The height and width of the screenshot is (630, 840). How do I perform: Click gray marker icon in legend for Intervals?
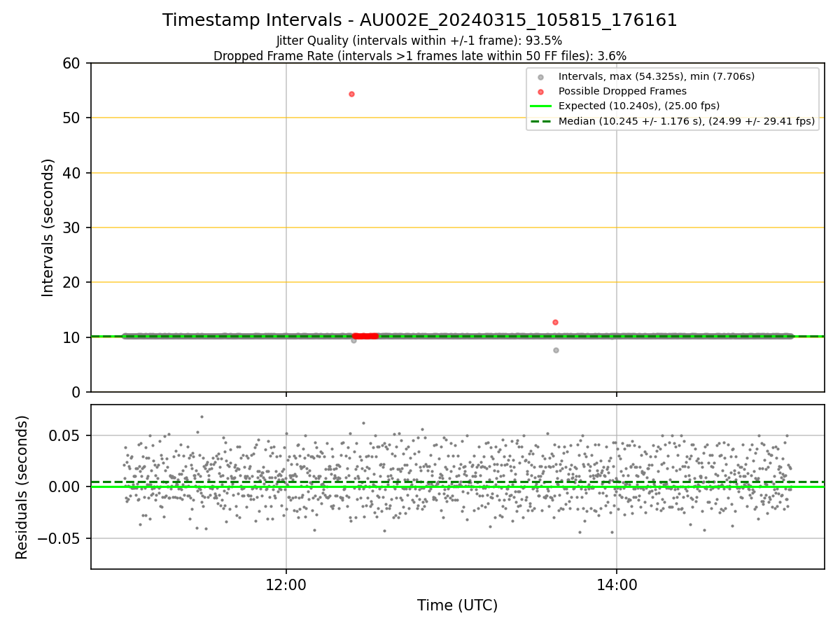click(x=540, y=77)
